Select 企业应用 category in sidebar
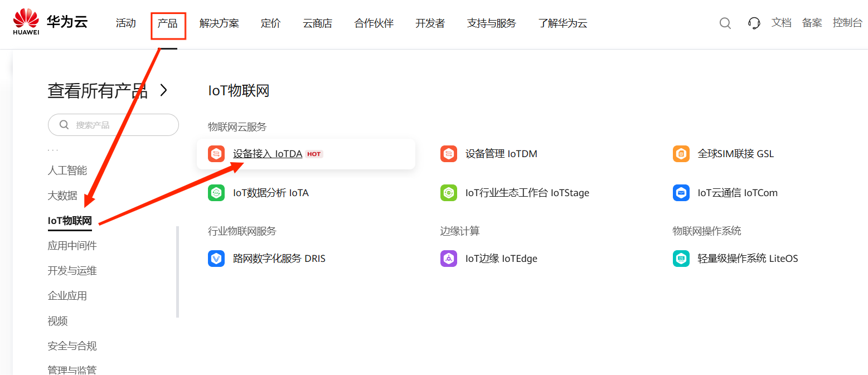 click(x=67, y=296)
